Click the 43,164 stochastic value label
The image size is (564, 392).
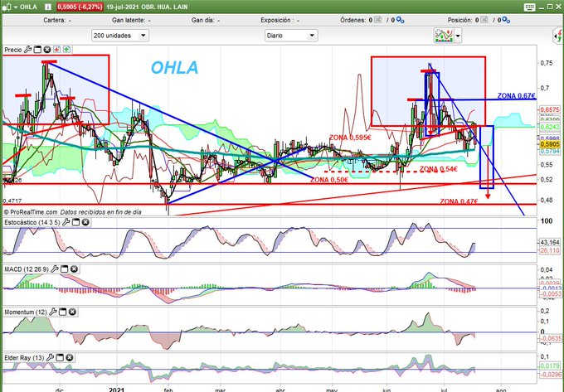(x=550, y=243)
